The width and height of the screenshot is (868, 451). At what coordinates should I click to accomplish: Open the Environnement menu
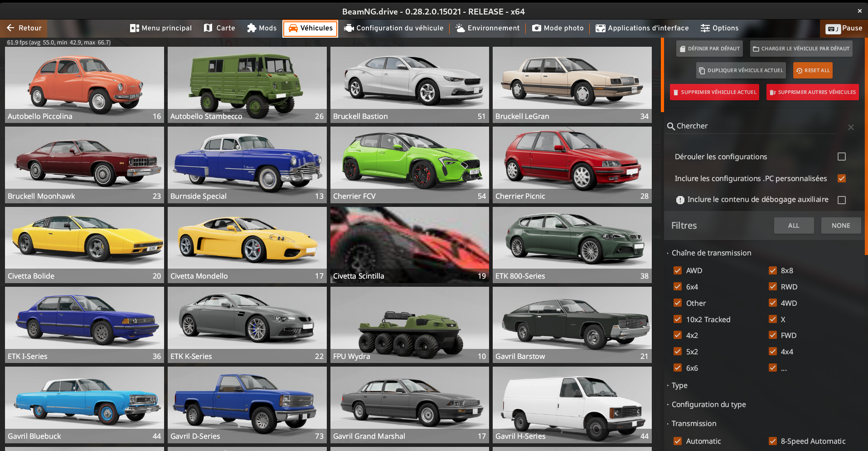coord(488,28)
